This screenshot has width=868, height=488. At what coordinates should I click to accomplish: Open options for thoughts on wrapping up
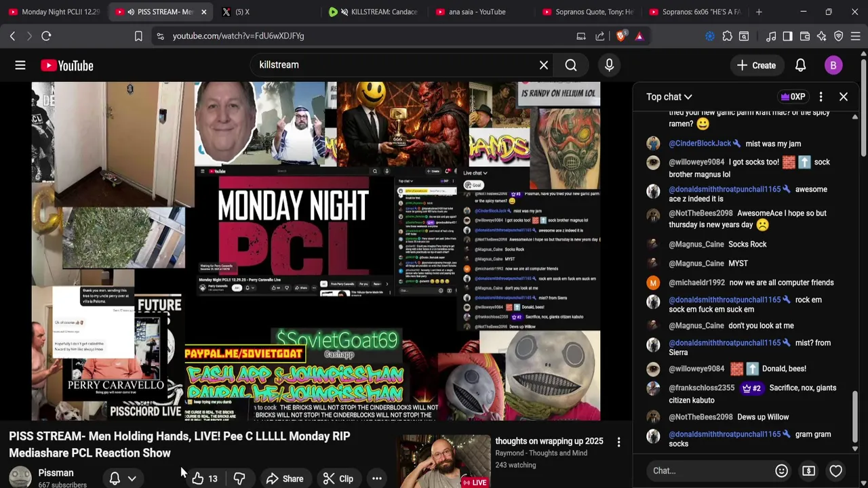click(618, 443)
